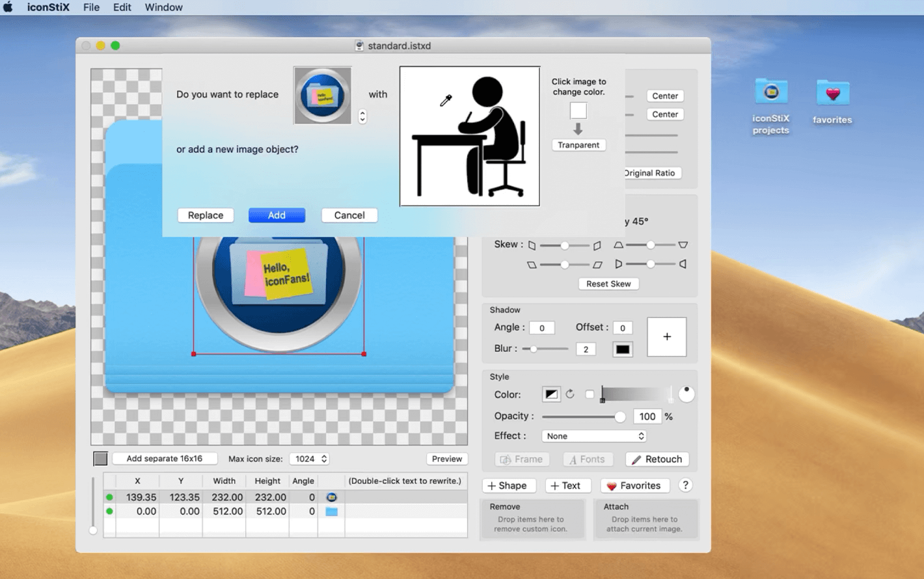This screenshot has height=579, width=924.
Task: Click the Blur value field
Action: 586,349
